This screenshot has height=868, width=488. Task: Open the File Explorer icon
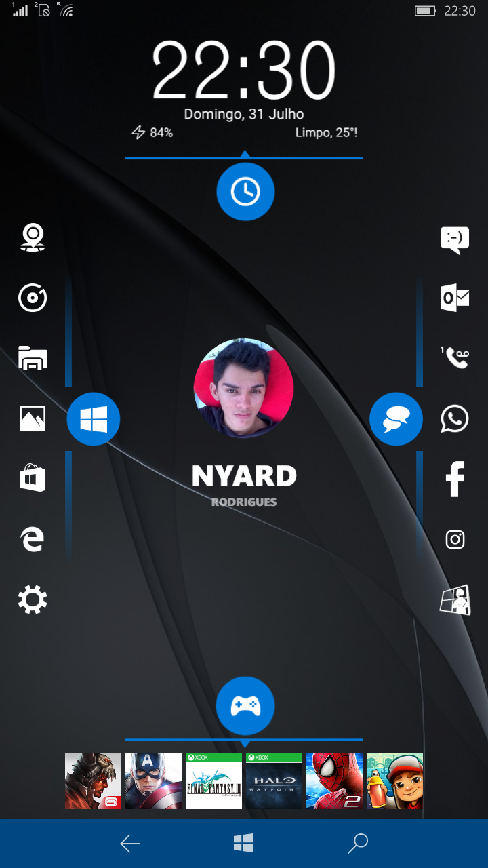[33, 358]
